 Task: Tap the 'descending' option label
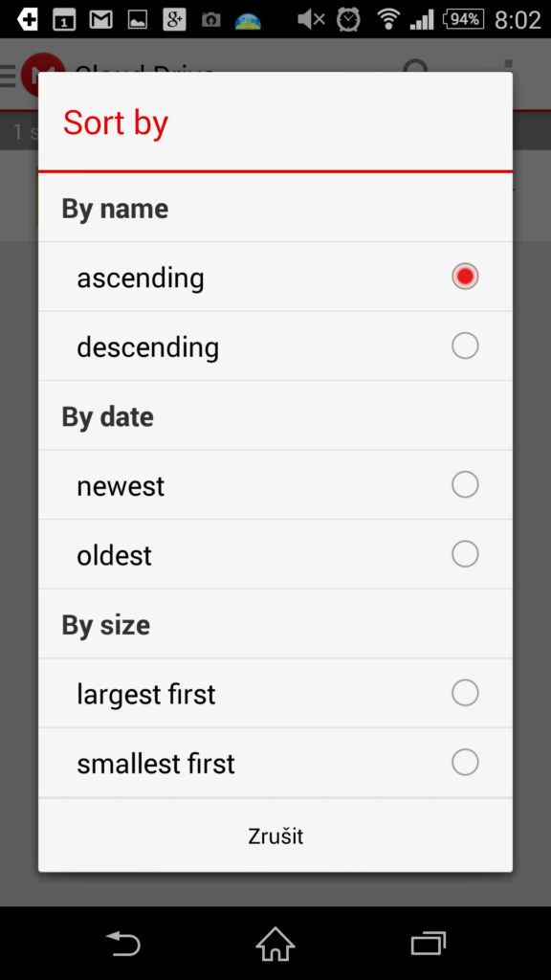pyautogui.click(x=148, y=346)
